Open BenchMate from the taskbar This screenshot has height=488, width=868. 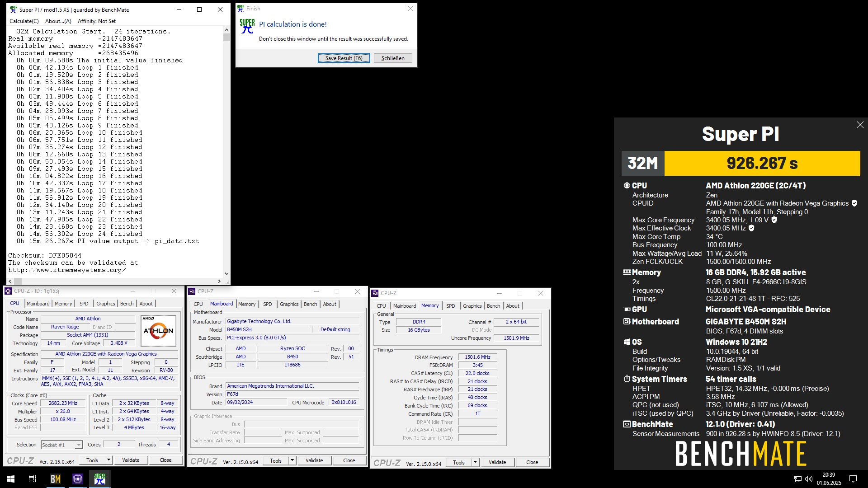coord(55,479)
